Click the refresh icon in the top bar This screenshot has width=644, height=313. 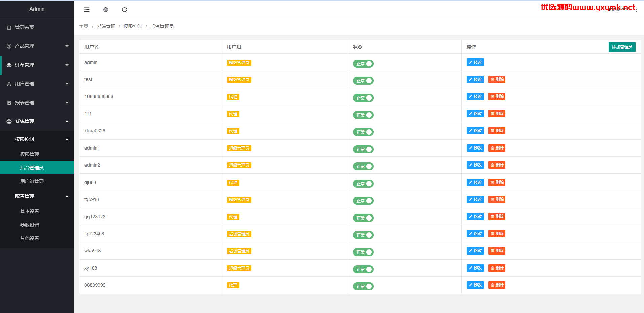124,10
